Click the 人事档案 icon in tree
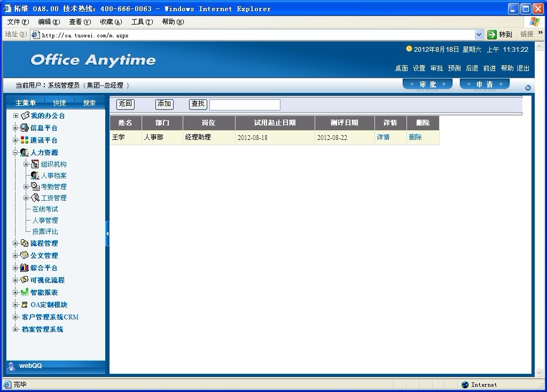 coord(35,175)
